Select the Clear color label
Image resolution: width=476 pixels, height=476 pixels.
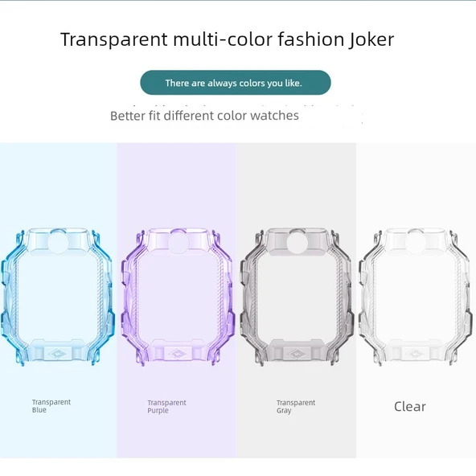tap(410, 407)
